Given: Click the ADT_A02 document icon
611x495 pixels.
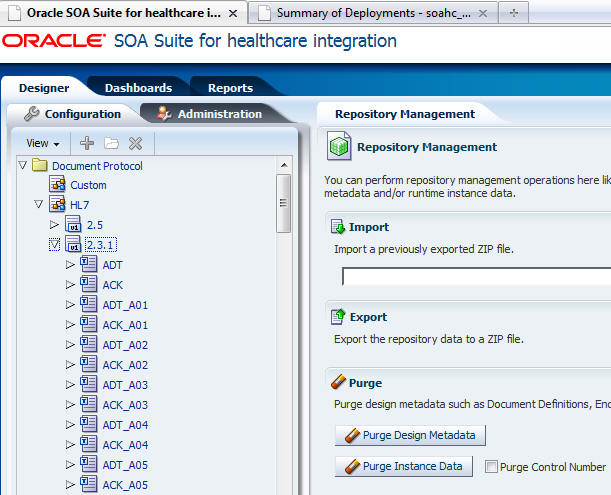Looking at the screenshot, I should click(x=89, y=344).
